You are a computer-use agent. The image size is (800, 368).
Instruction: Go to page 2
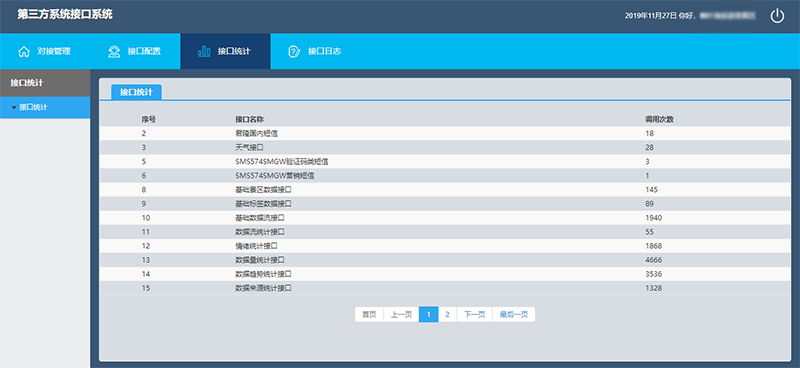tap(447, 314)
